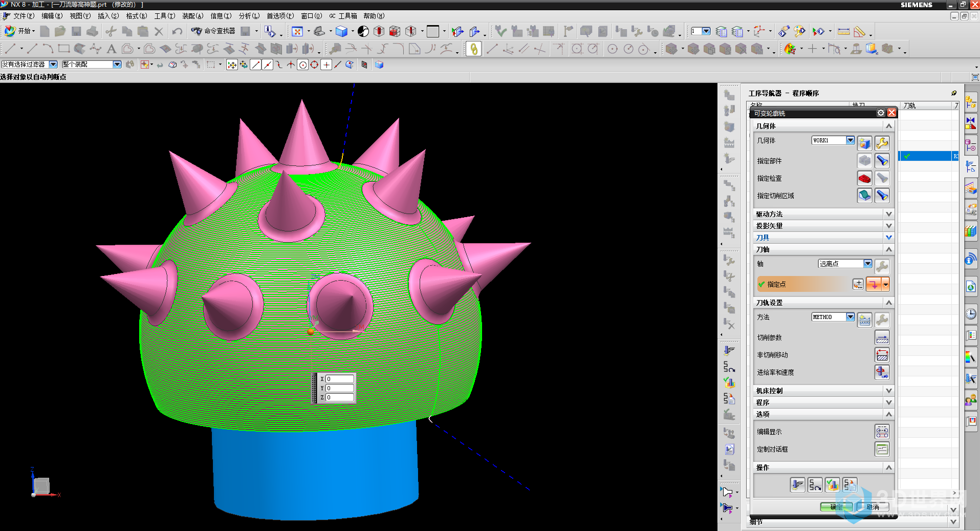Screen dimensions: 980x531
Task: Click the shaded cube rendering style icon
Action: point(341,31)
